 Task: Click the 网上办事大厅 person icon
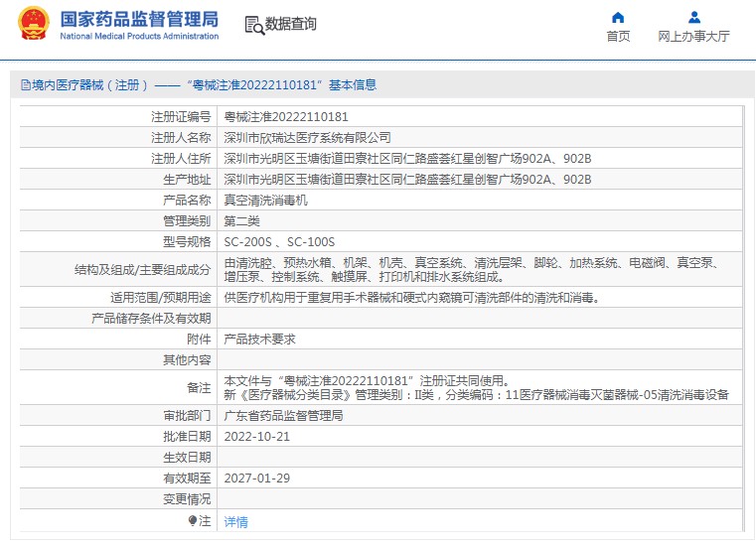coord(693,17)
